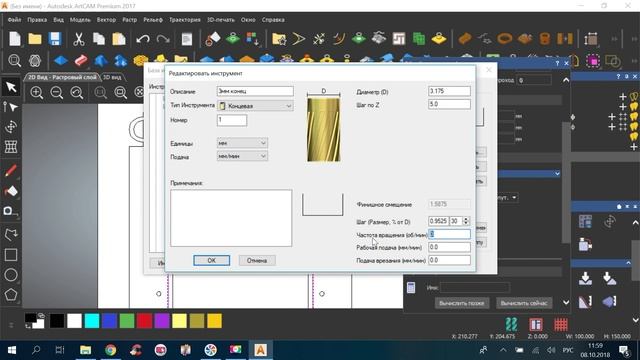Pick the red color swatch
The width and height of the screenshot is (640, 360).
tap(144, 321)
